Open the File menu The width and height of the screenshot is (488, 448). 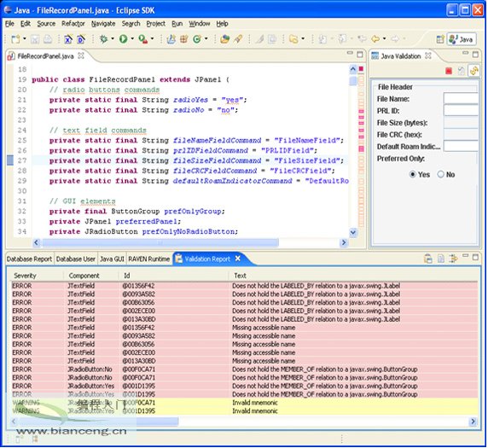[x=9, y=24]
